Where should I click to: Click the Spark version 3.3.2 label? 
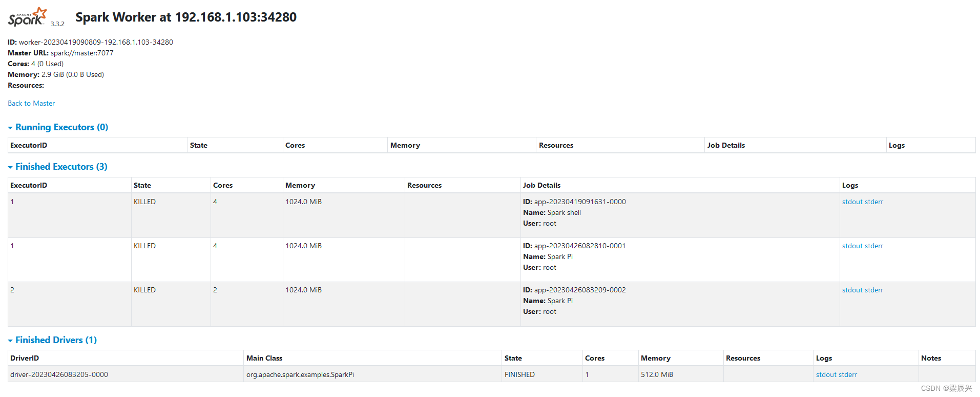[x=57, y=24]
